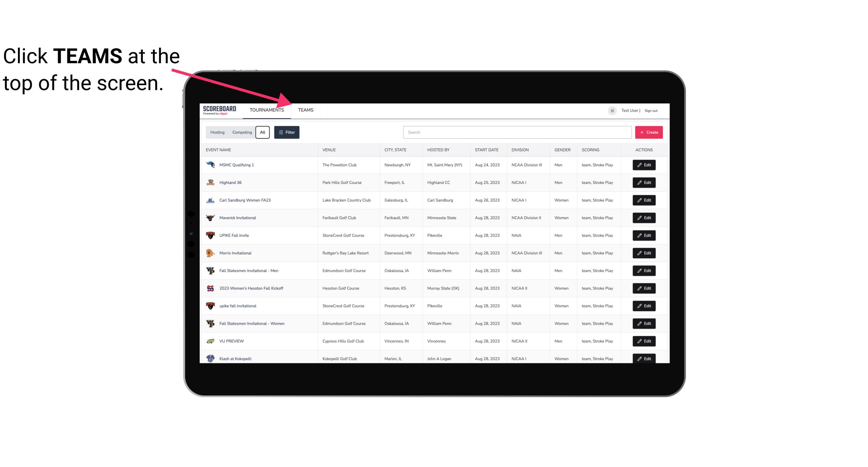
Task: Select the All filter toggle
Action: (262, 132)
